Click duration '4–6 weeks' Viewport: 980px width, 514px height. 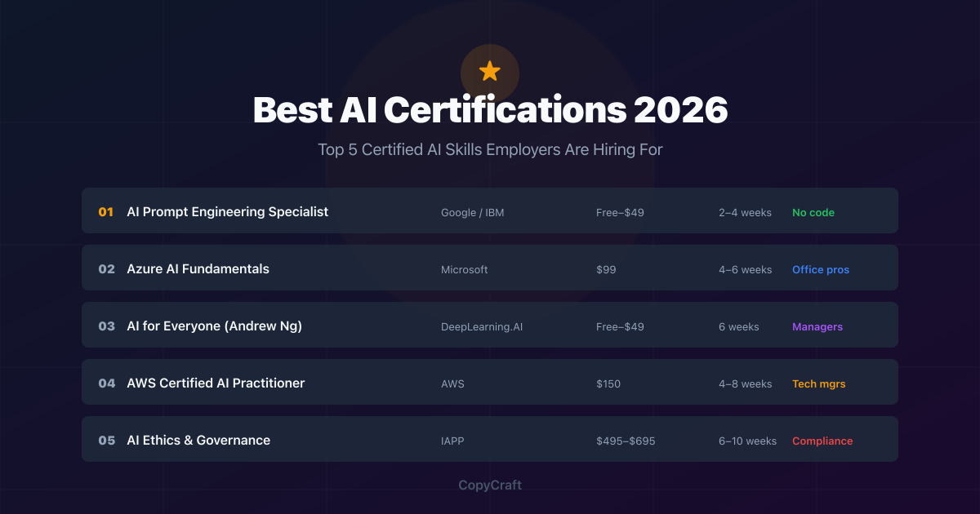pyautogui.click(x=745, y=270)
